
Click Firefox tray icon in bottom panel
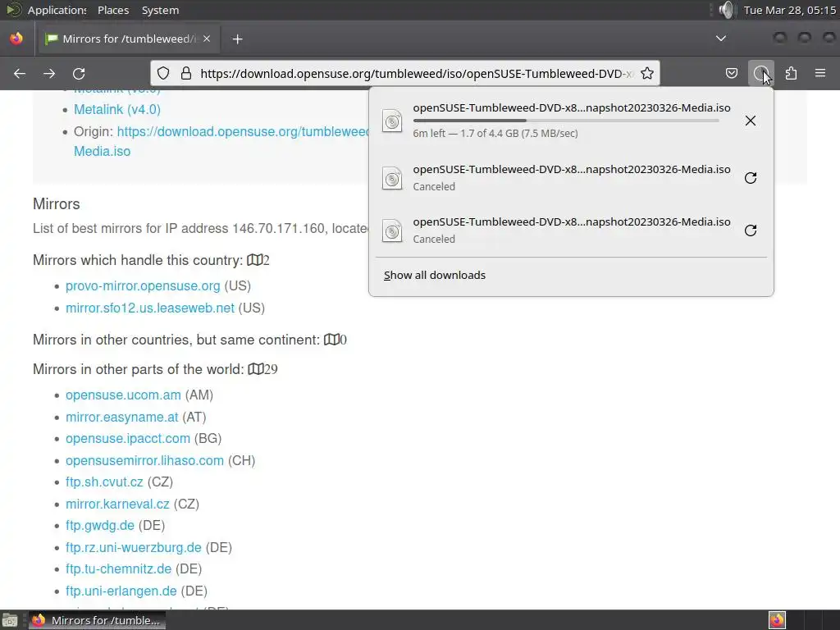777,620
